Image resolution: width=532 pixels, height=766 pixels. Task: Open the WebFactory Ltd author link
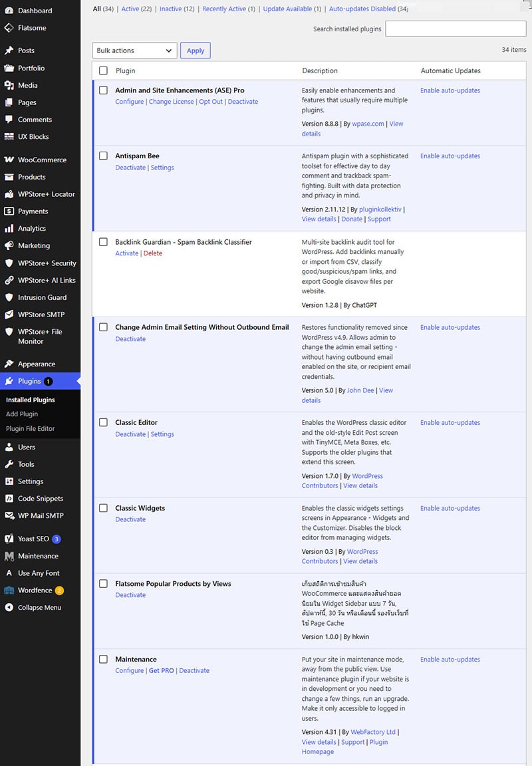click(x=373, y=732)
